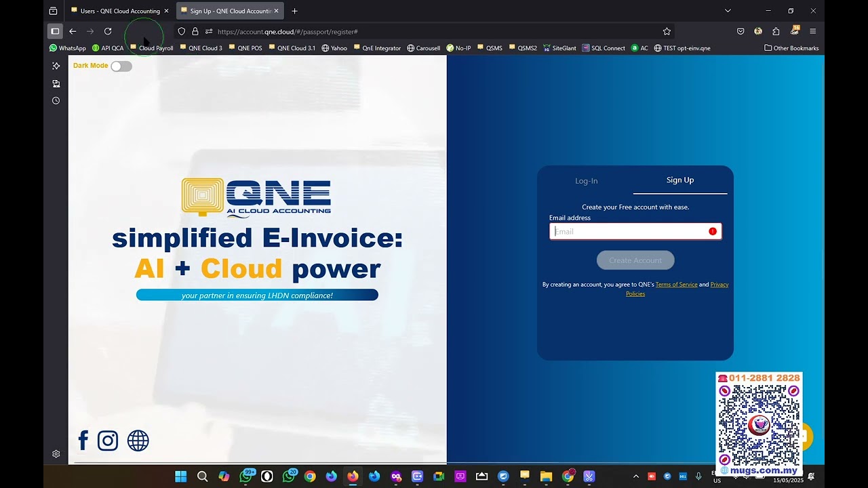This screenshot has height=488, width=868.
Task: Open the QSMS2 bookmark folder
Action: point(523,48)
